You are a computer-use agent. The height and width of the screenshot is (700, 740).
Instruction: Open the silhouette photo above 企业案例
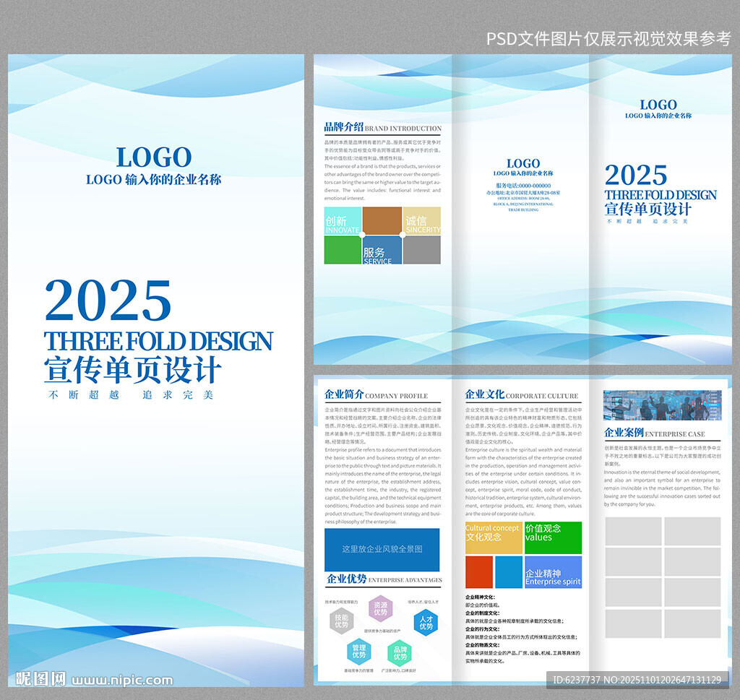tap(662, 405)
